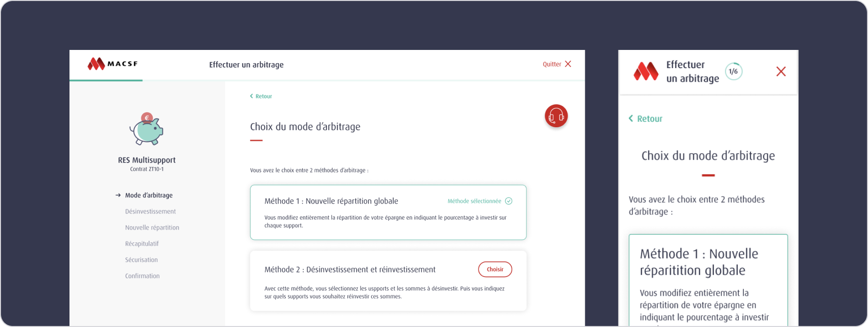The image size is (868, 327).
Task: Click the piggy bank illustration in sidebar
Action: (146, 129)
